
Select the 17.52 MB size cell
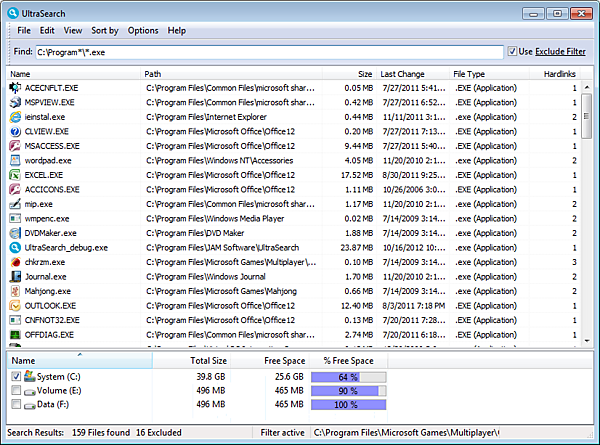tap(357, 175)
